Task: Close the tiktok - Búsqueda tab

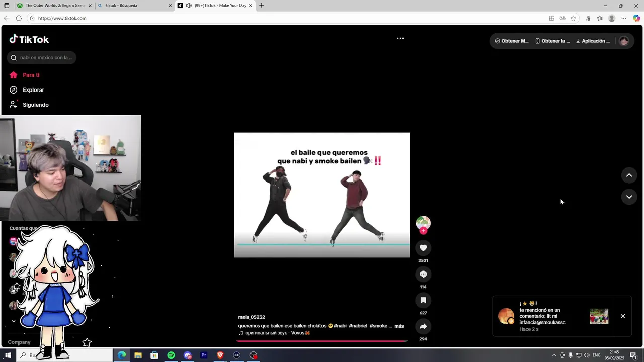Action: pos(170,6)
